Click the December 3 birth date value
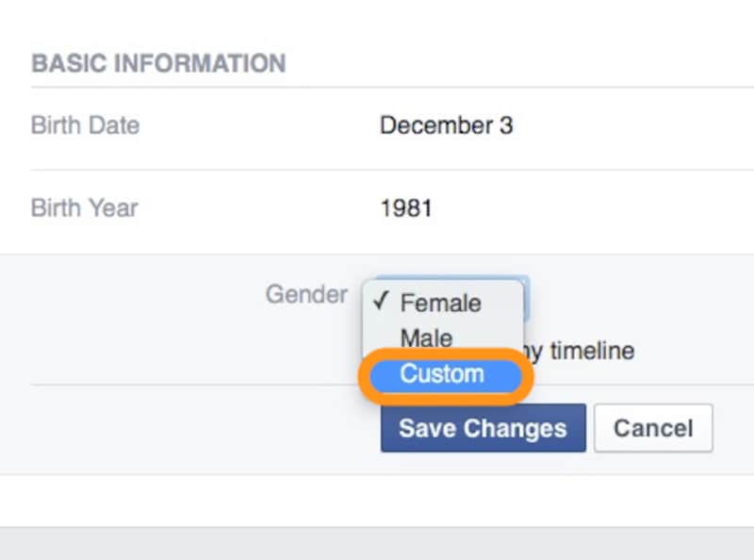 (446, 125)
